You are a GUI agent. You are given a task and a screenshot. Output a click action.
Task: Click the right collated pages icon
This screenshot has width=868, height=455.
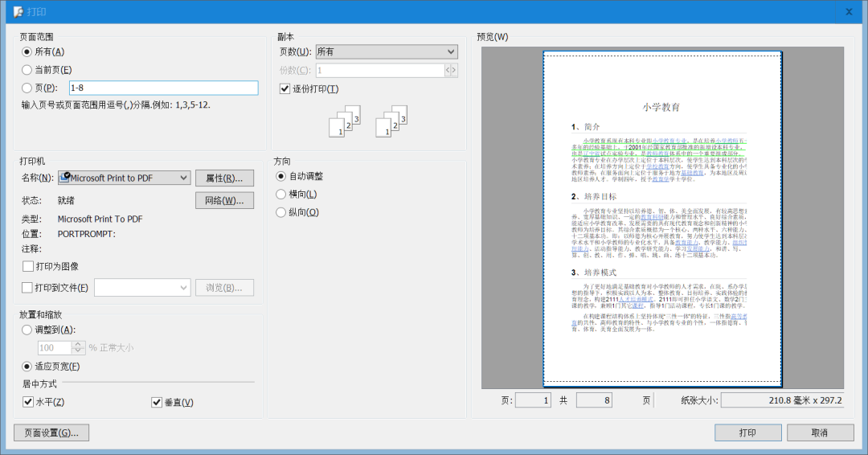pyautogui.click(x=391, y=121)
